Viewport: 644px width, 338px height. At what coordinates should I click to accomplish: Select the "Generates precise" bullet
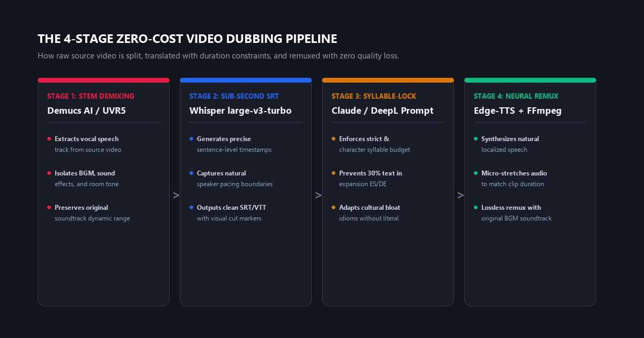[x=224, y=139]
